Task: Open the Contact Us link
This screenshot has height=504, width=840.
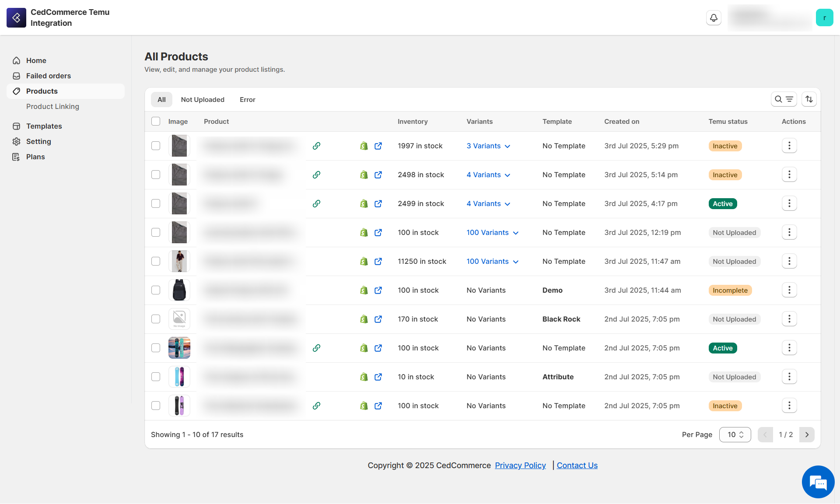Action: (x=577, y=465)
